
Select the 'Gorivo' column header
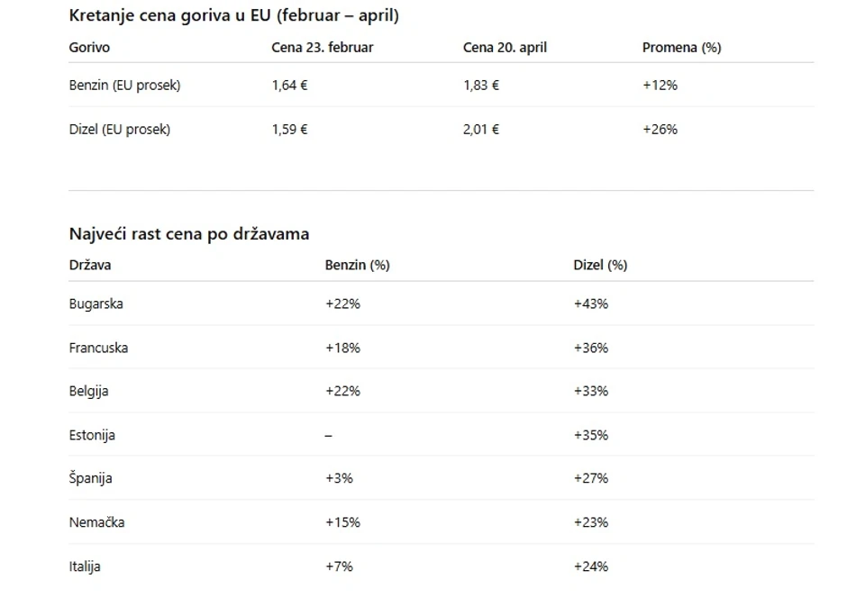(89, 48)
